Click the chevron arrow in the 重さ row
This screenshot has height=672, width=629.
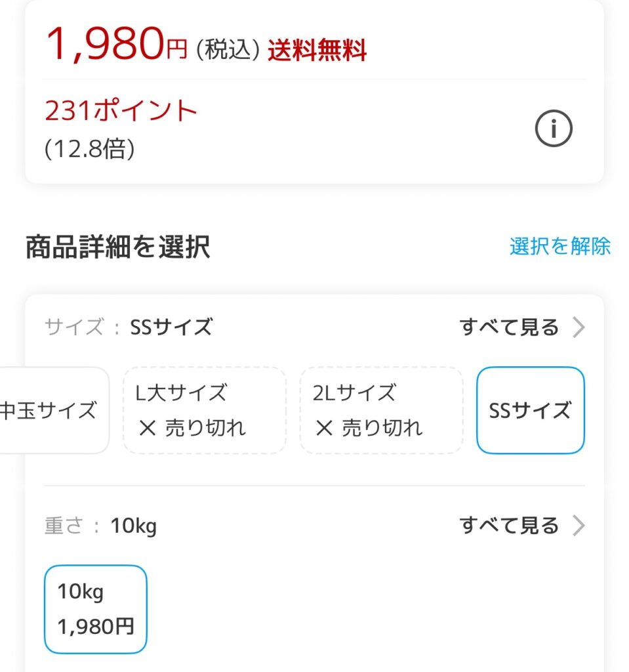578,526
